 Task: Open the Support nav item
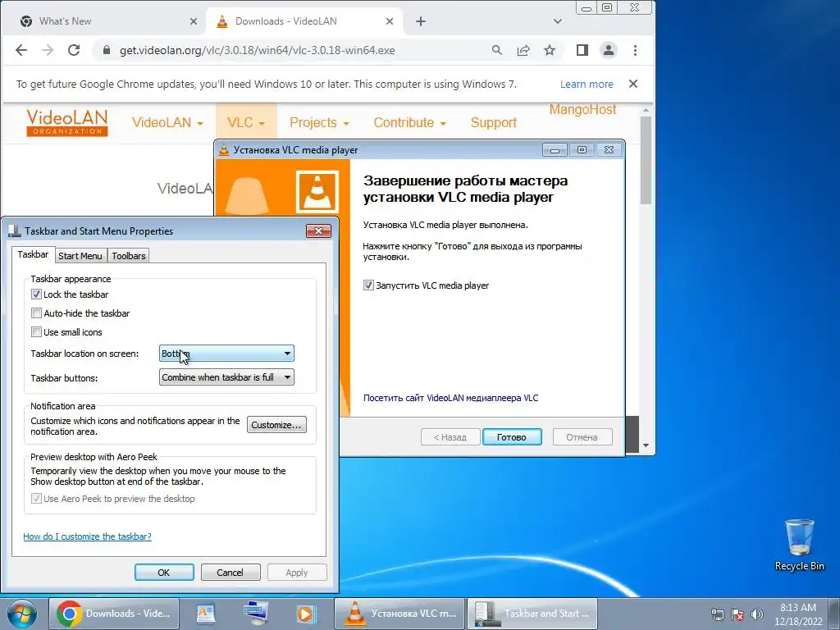(493, 123)
